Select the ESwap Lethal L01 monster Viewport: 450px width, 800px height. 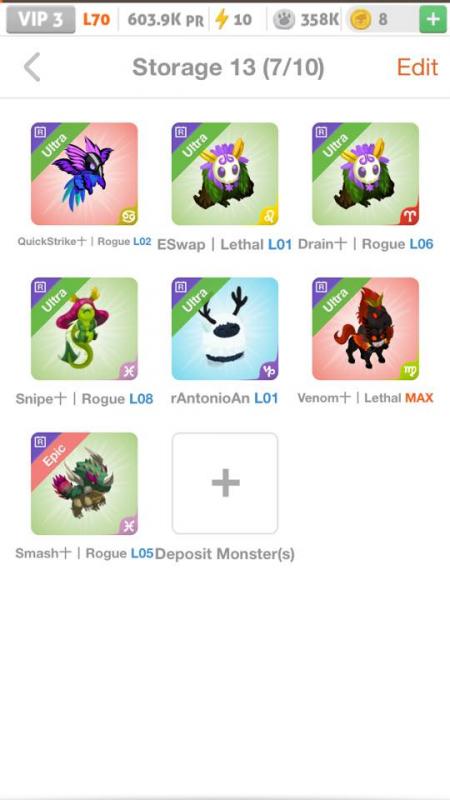[225, 174]
